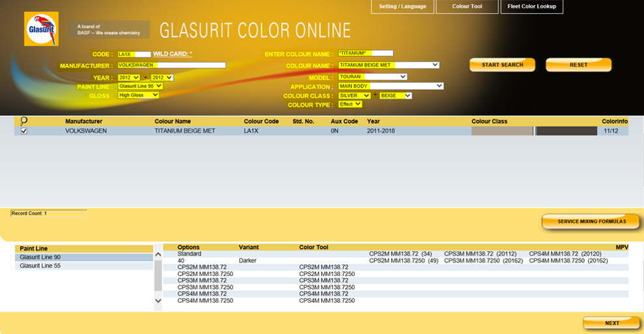Click the CODE input field with LA1X

pos(134,54)
